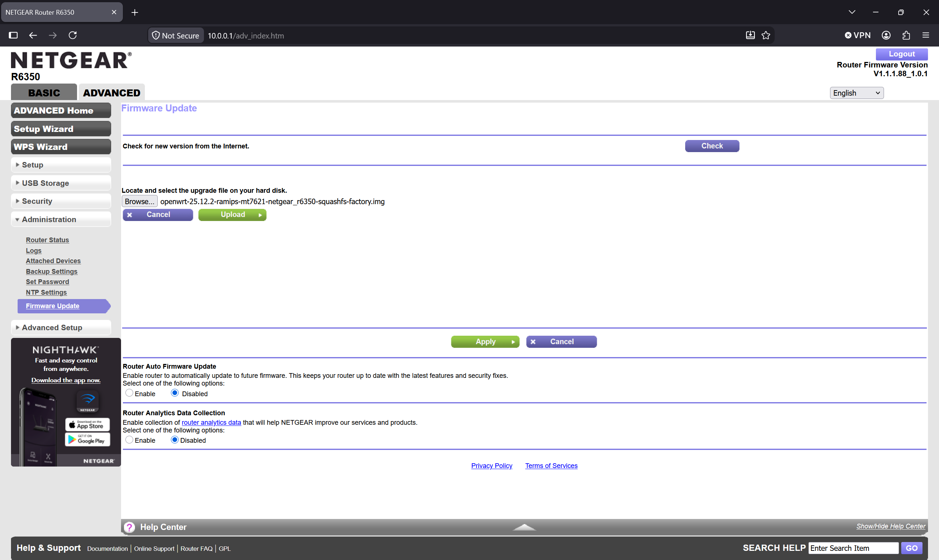Select Firmware Update in sidebar
The image size is (939, 560).
[x=64, y=306]
